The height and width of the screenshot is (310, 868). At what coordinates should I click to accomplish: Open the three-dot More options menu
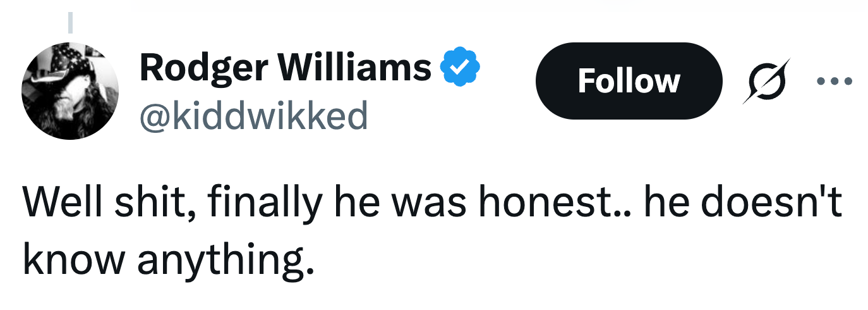[835, 81]
